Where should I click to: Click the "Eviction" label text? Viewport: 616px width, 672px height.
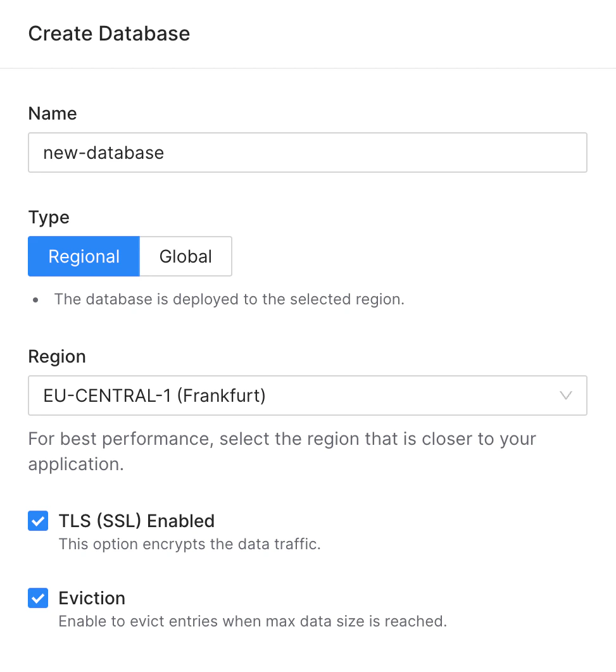pos(92,598)
